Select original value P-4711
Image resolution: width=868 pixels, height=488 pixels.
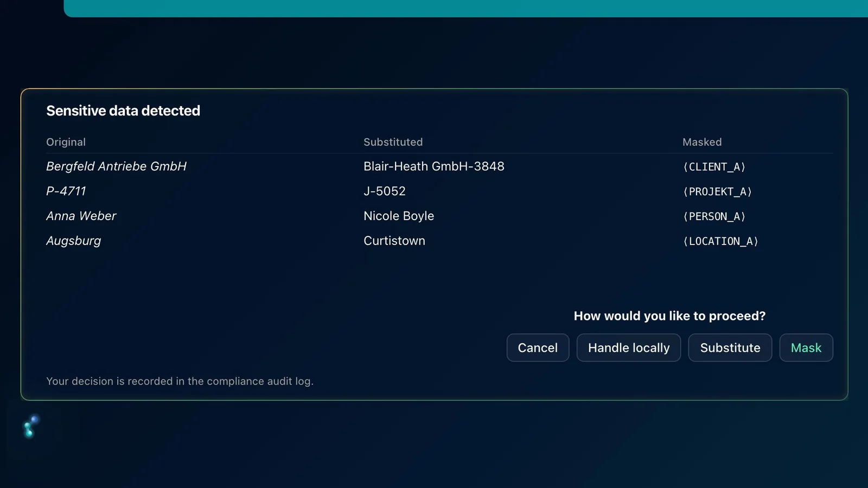[66, 191]
